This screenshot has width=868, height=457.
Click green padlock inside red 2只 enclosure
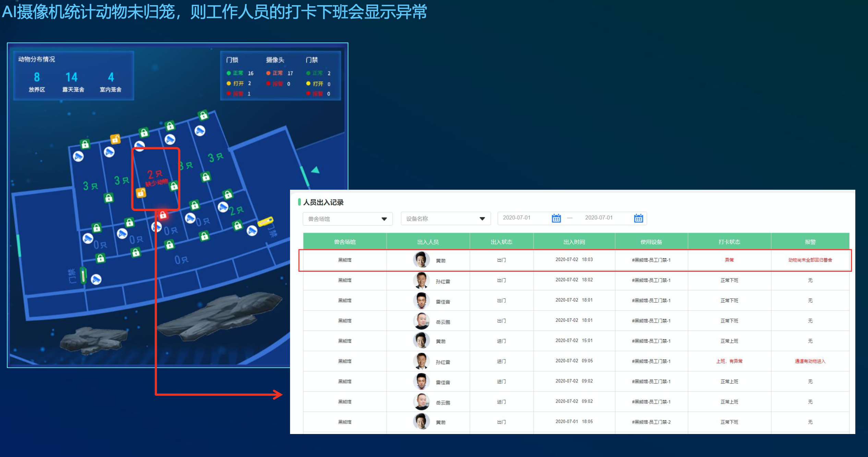[x=174, y=186]
